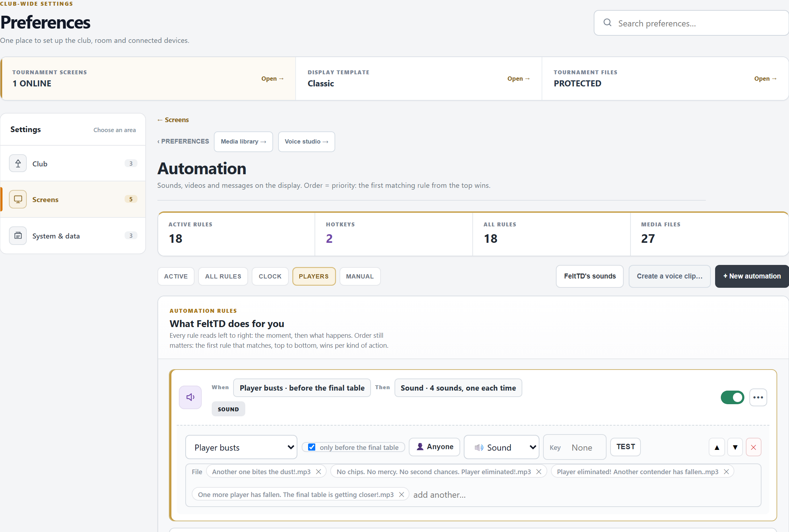Click the purple speaker rule icon
The width and height of the screenshot is (789, 532).
tap(190, 397)
